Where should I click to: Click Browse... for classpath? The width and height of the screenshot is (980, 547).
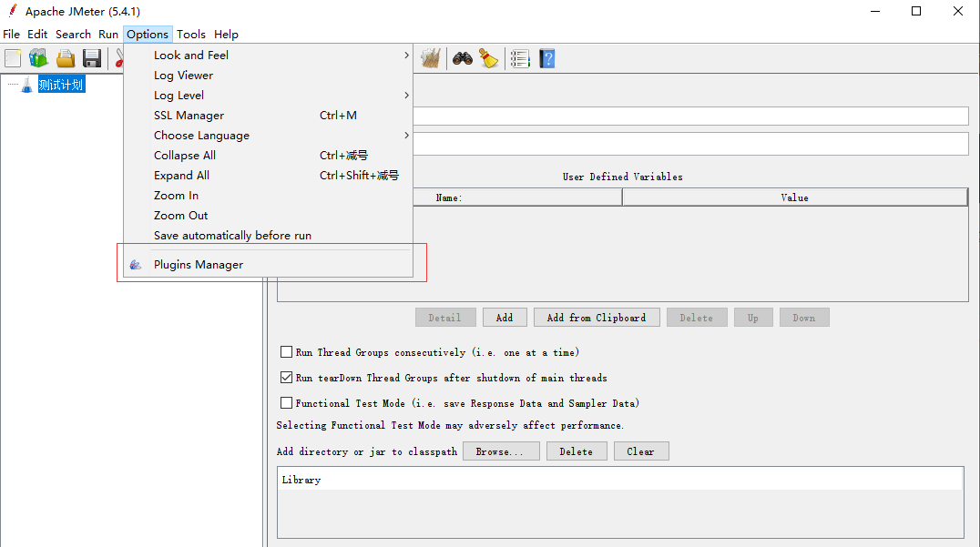(501, 451)
